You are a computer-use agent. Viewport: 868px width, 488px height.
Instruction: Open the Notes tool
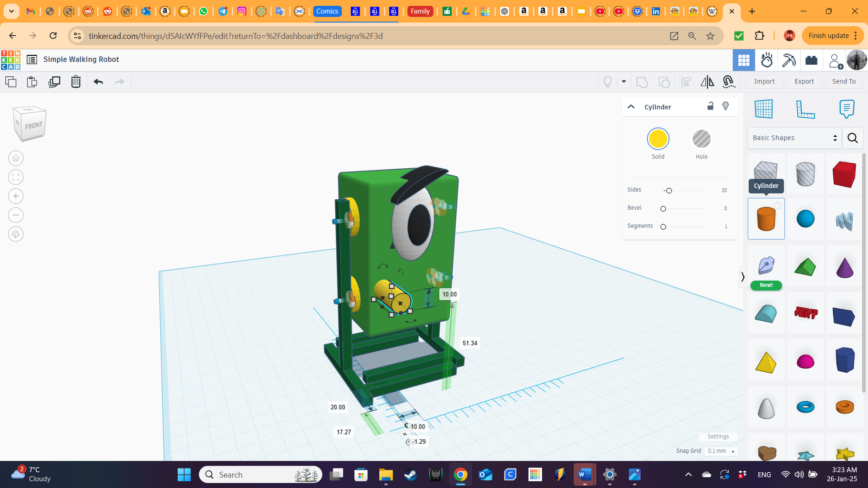click(846, 109)
